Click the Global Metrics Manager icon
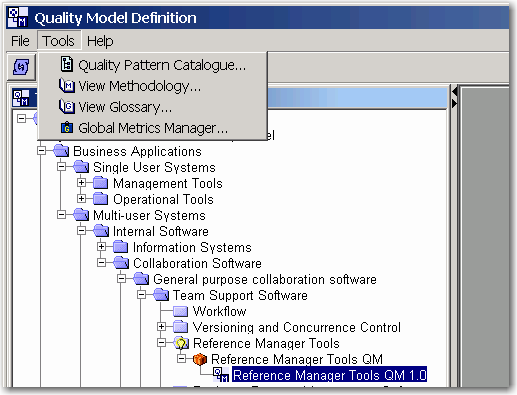This screenshot has height=395, width=517. [x=67, y=128]
